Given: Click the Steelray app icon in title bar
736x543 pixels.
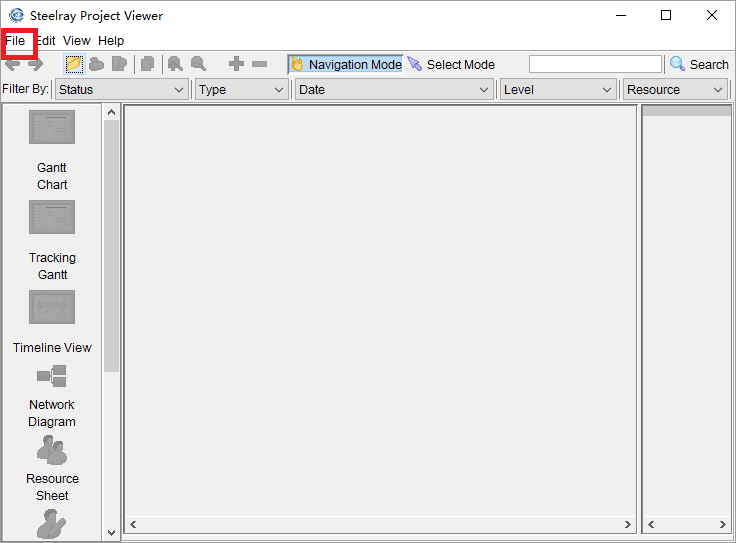Looking at the screenshot, I should [x=16, y=15].
